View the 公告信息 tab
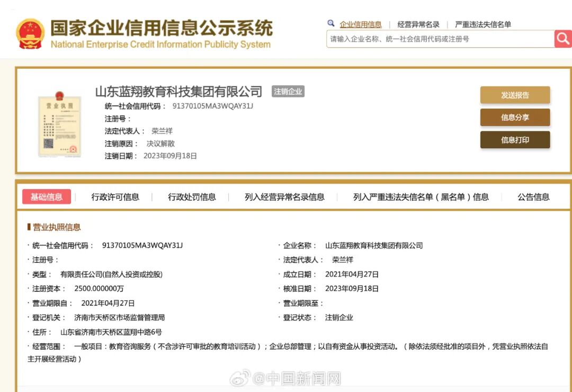 click(532, 197)
